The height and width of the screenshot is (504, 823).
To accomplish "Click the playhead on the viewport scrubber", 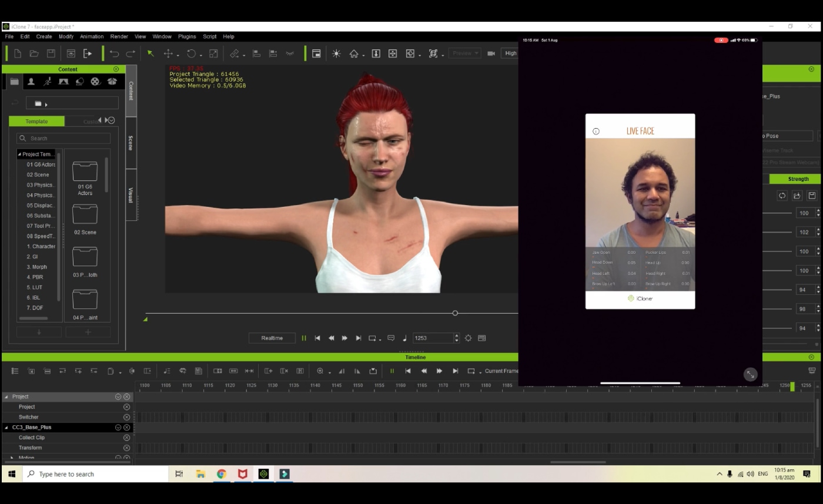I will (455, 313).
